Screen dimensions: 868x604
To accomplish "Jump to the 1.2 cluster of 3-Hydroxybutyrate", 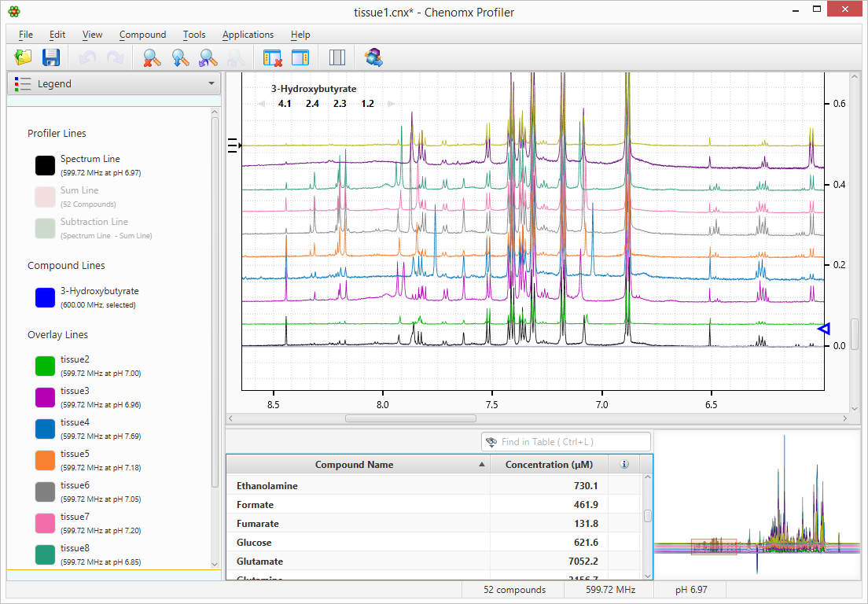I will 368,104.
